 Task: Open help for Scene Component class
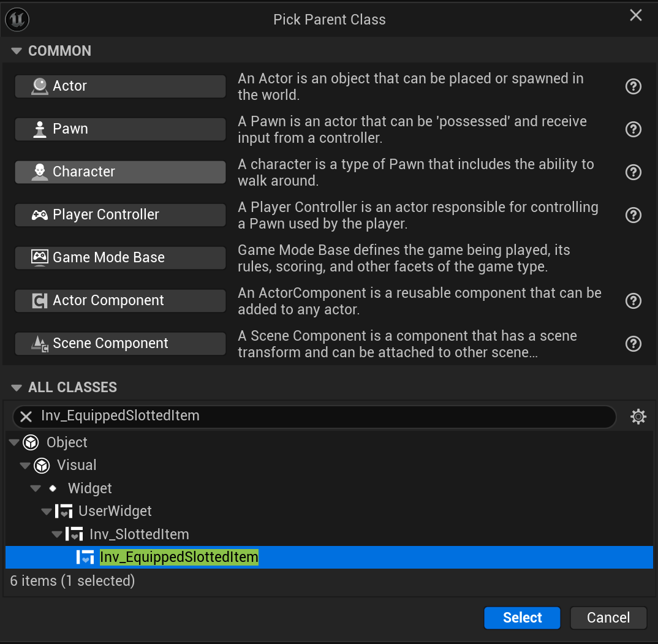[x=633, y=344]
